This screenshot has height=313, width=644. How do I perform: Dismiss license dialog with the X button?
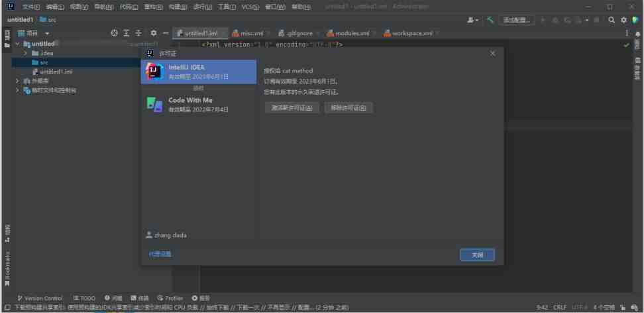tap(493, 54)
